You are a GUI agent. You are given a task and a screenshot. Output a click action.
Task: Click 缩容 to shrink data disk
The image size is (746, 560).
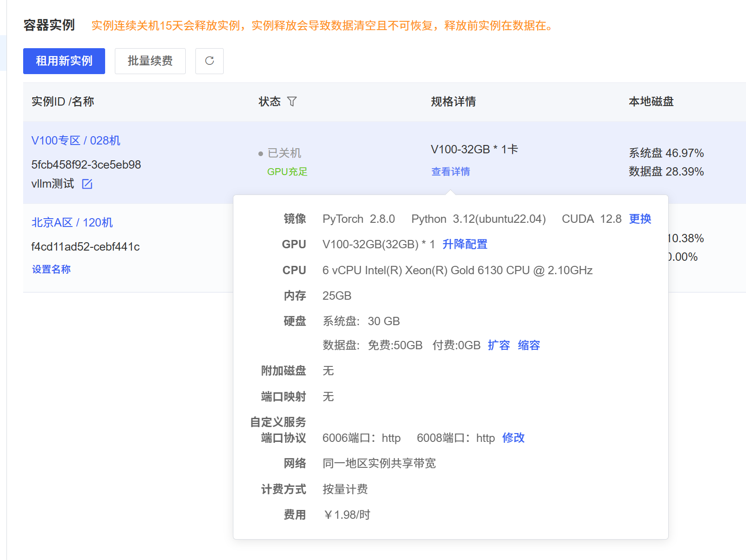pos(529,345)
